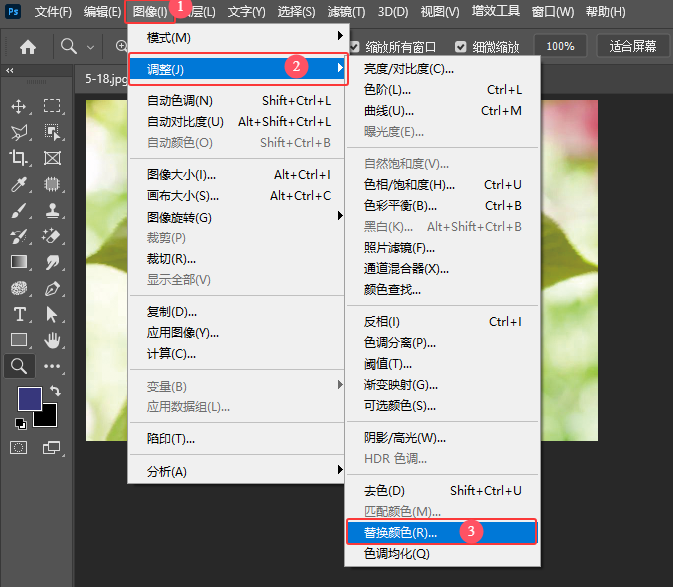The width and height of the screenshot is (673, 587).
Task: Expand the 图像旋转(G) submenu
Action: click(239, 217)
